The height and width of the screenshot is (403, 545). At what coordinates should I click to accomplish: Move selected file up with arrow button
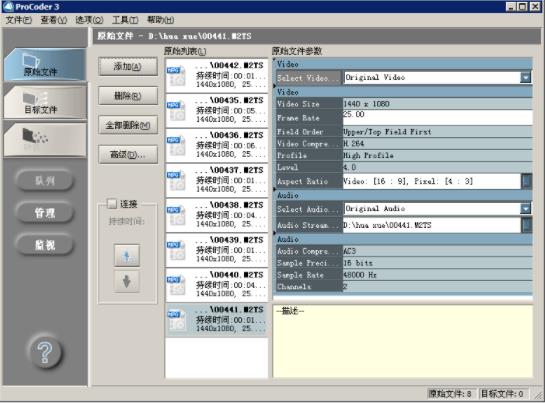click(127, 255)
